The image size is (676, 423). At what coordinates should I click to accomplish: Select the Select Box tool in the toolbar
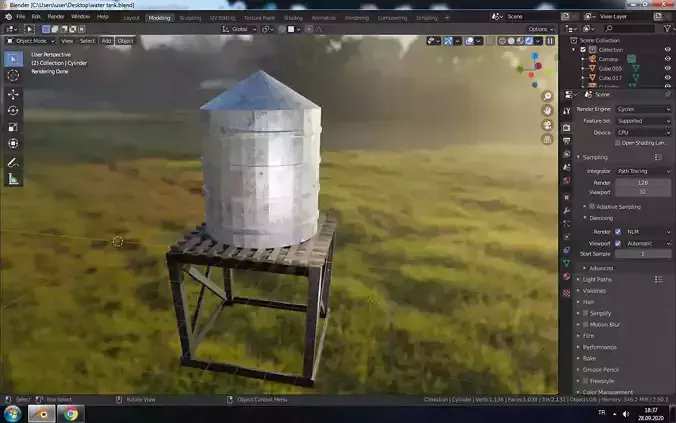pos(13,59)
